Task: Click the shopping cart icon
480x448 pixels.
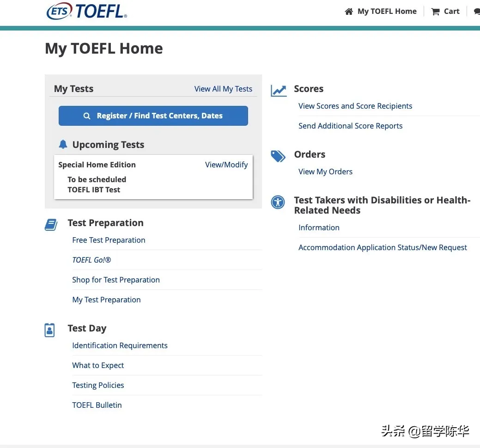Action: click(x=435, y=12)
